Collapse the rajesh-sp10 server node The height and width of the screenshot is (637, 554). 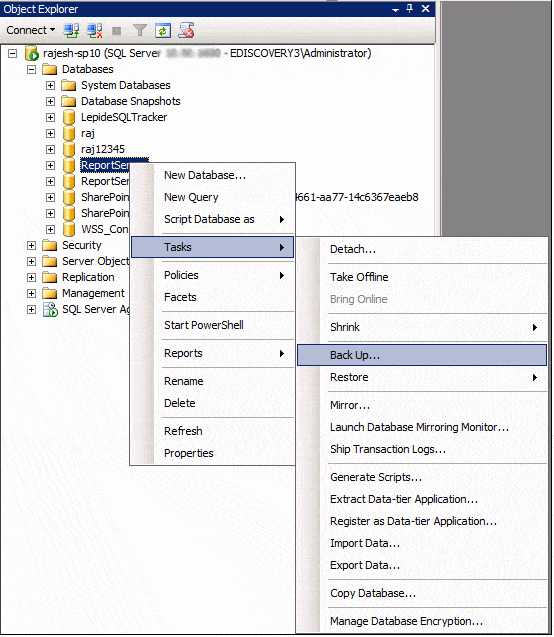pos(13,53)
